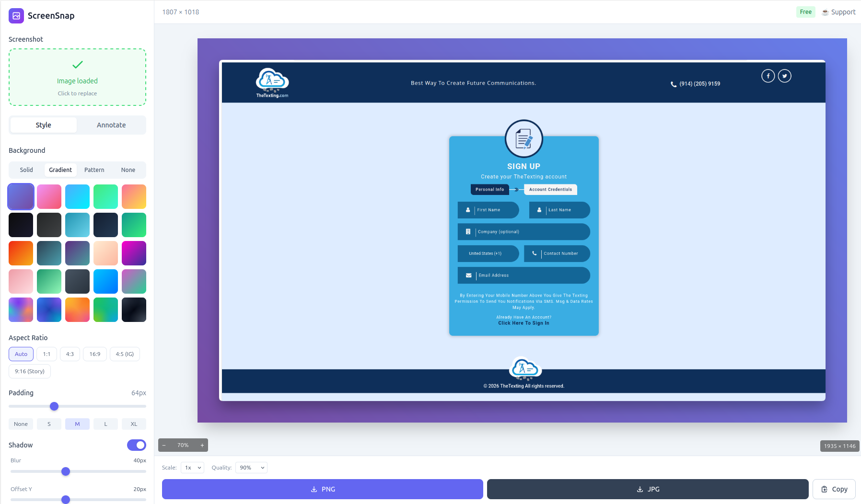This screenshot has width=861, height=504.
Task: Export the image as PNG
Action: point(322,489)
